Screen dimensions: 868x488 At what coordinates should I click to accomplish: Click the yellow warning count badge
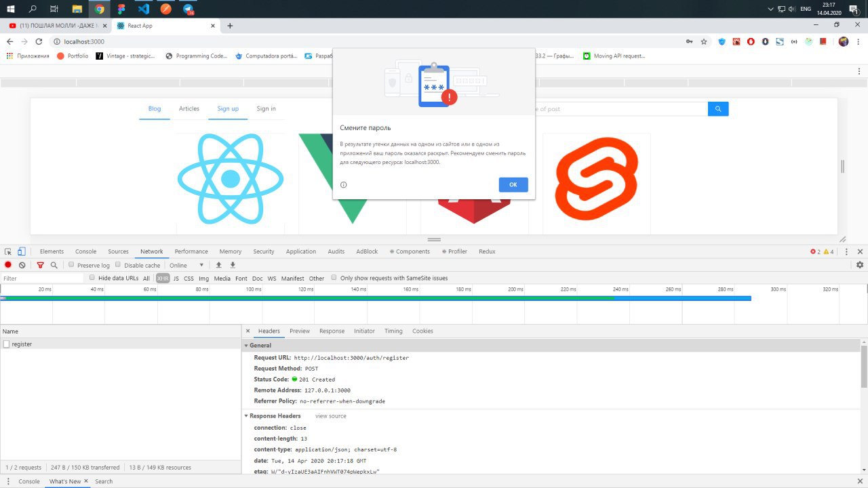click(x=828, y=251)
